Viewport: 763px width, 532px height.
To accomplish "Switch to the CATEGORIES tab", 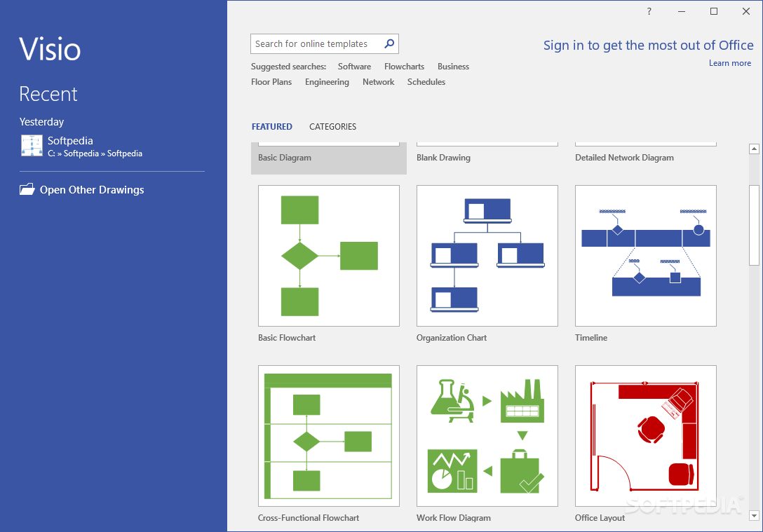I will (x=332, y=126).
